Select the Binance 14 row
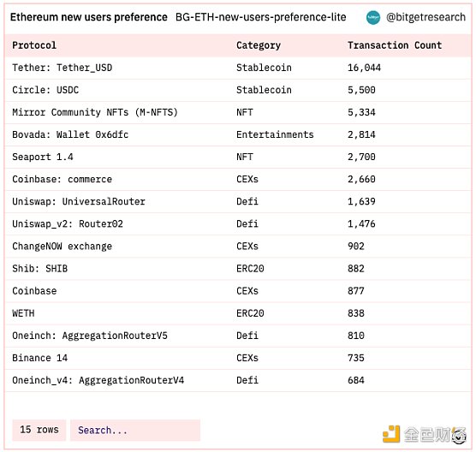The image size is (476, 452). point(238,358)
